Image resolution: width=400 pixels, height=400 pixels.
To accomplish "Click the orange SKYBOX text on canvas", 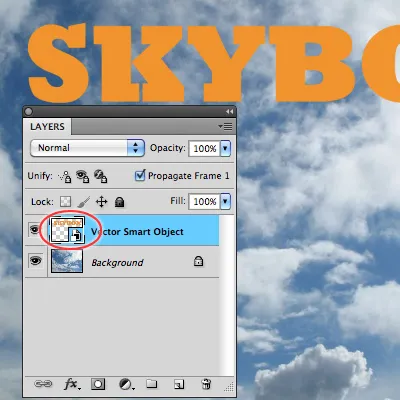I will [x=213, y=63].
